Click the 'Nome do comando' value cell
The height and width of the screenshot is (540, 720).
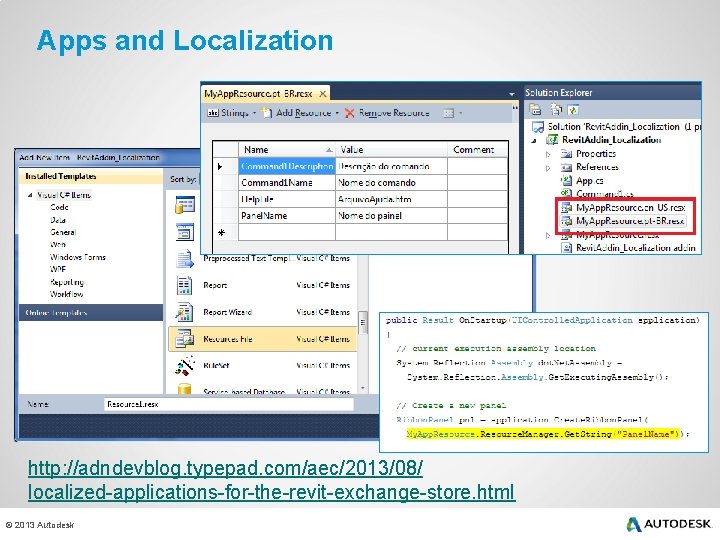tap(391, 183)
